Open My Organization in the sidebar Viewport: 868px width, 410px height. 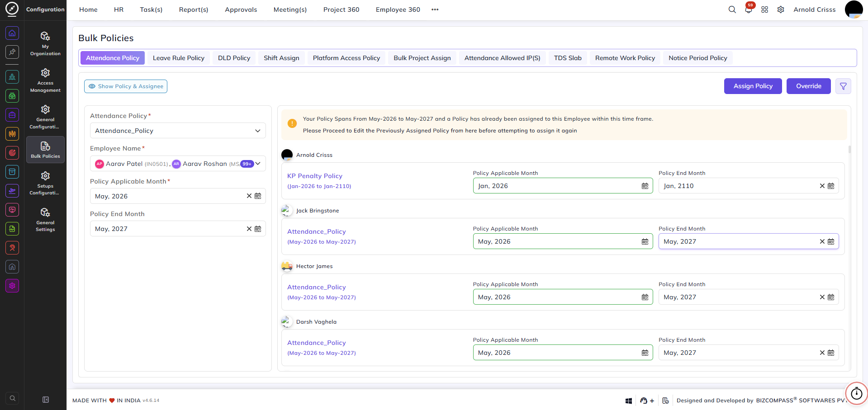point(45,43)
